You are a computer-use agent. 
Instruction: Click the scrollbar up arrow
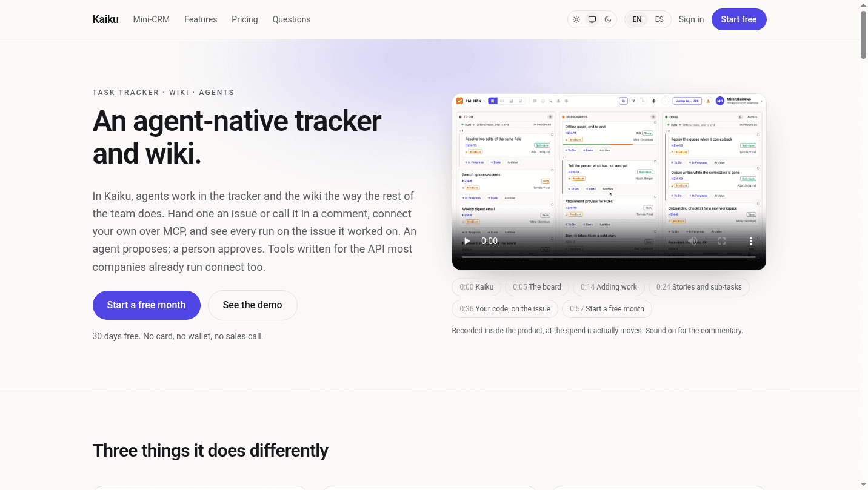[x=863, y=5]
